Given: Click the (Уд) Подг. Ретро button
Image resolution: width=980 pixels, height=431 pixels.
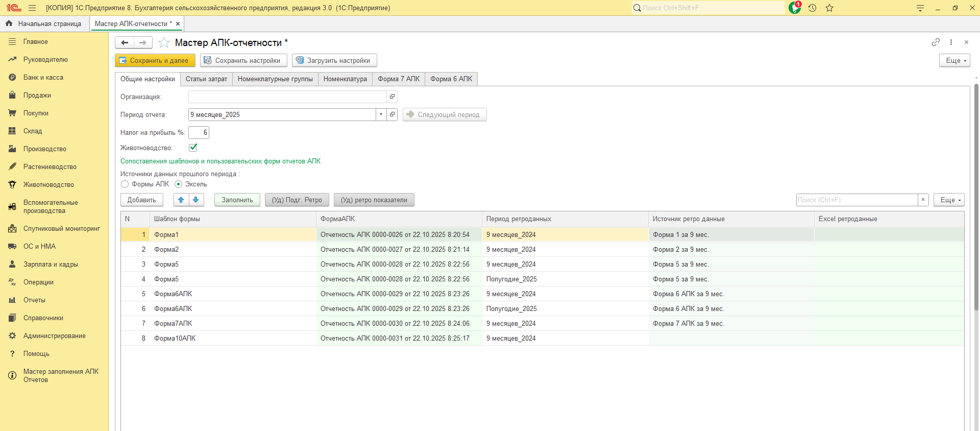Looking at the screenshot, I should pos(297,200).
